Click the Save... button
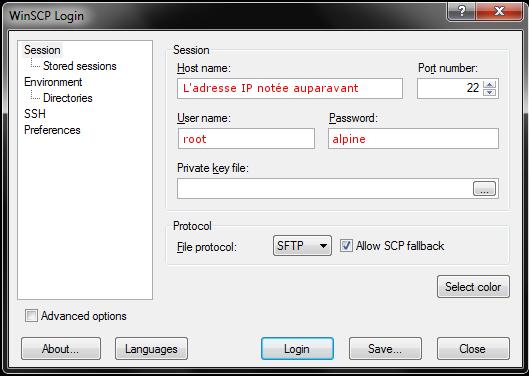This screenshot has width=529, height=376. point(385,349)
